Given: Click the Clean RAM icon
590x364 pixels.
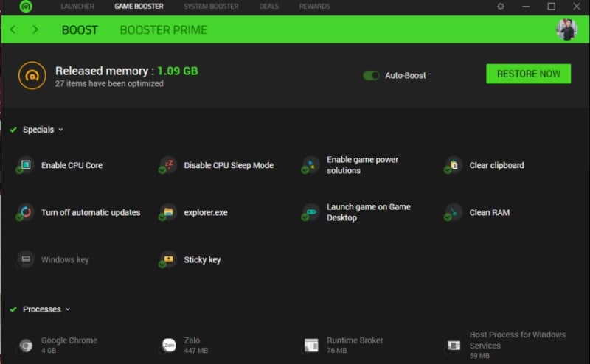Looking at the screenshot, I should tap(453, 212).
